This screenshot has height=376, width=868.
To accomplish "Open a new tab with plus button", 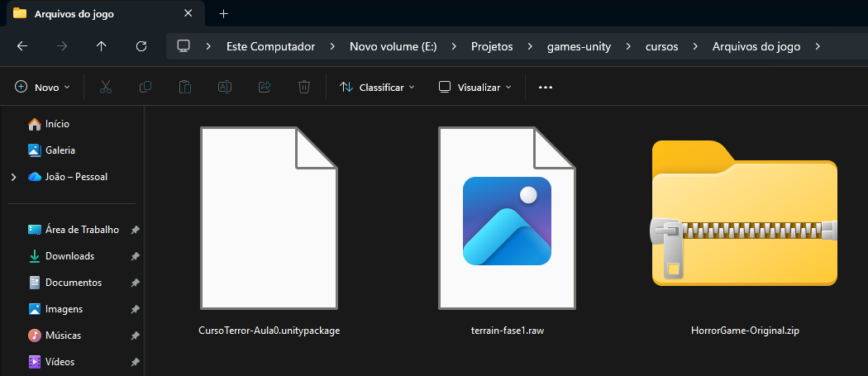I will 224,14.
